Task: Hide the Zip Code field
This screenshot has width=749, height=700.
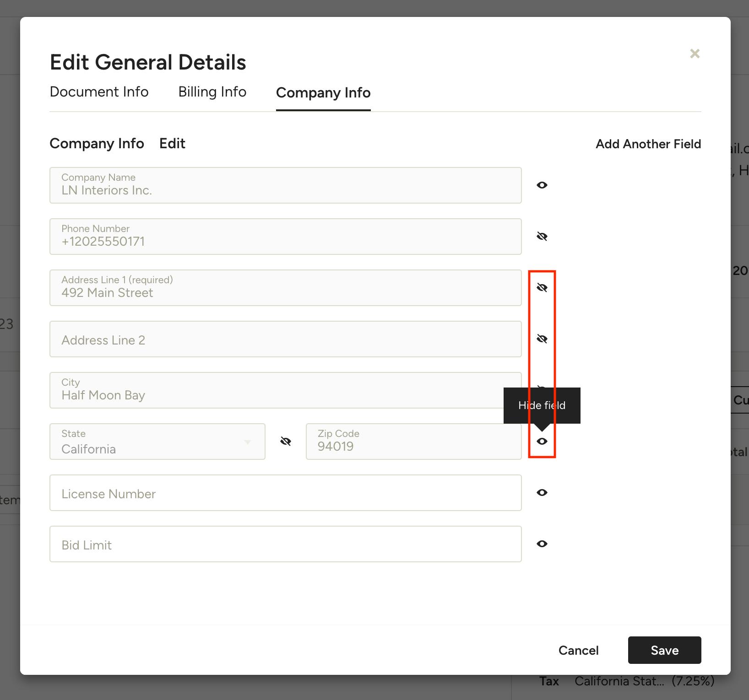Action: coord(542,442)
